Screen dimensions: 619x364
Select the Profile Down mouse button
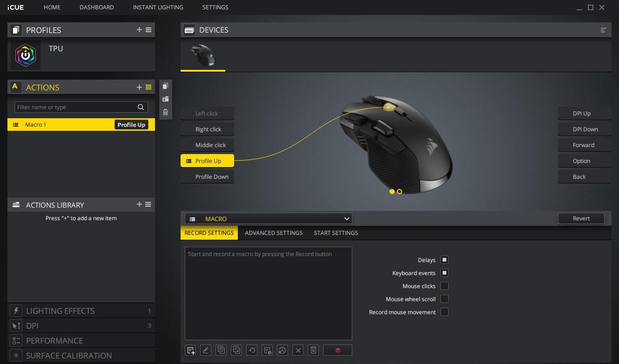click(x=207, y=176)
